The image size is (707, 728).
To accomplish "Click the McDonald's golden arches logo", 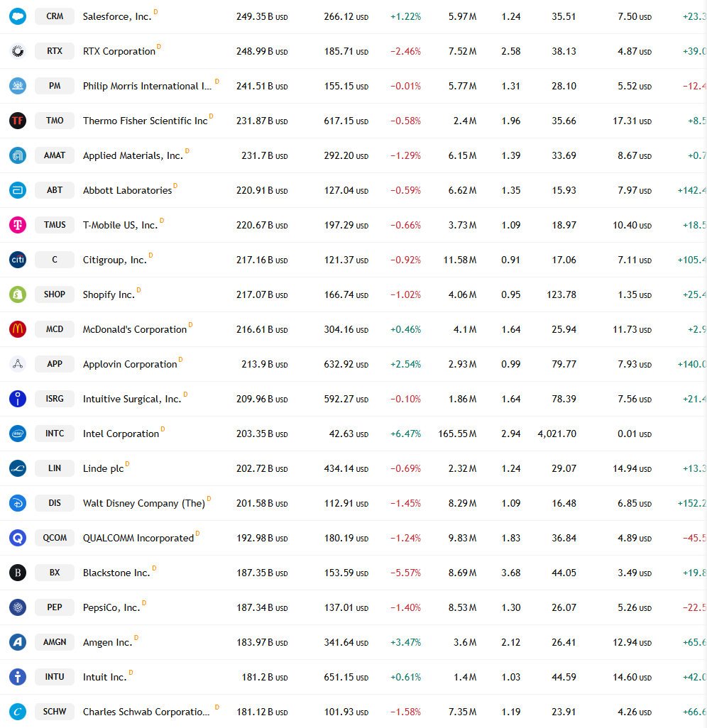I will click(x=18, y=329).
